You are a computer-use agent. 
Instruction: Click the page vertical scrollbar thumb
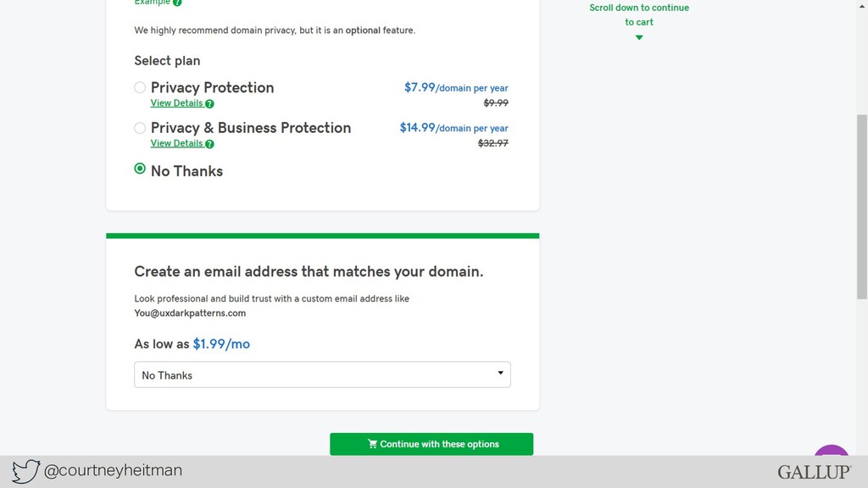coord(862,207)
